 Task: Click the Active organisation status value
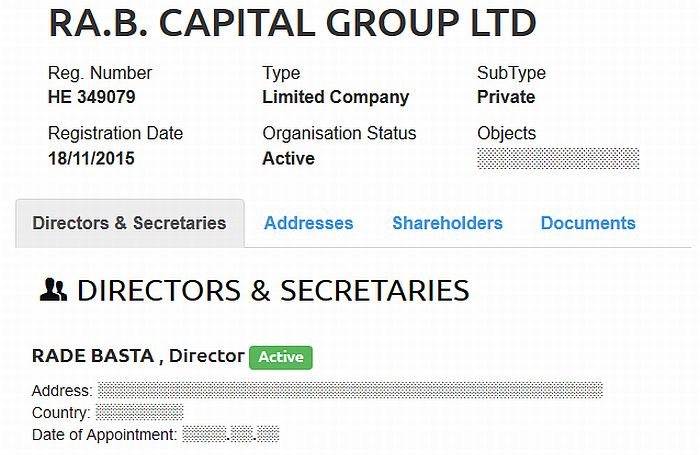[x=288, y=159]
